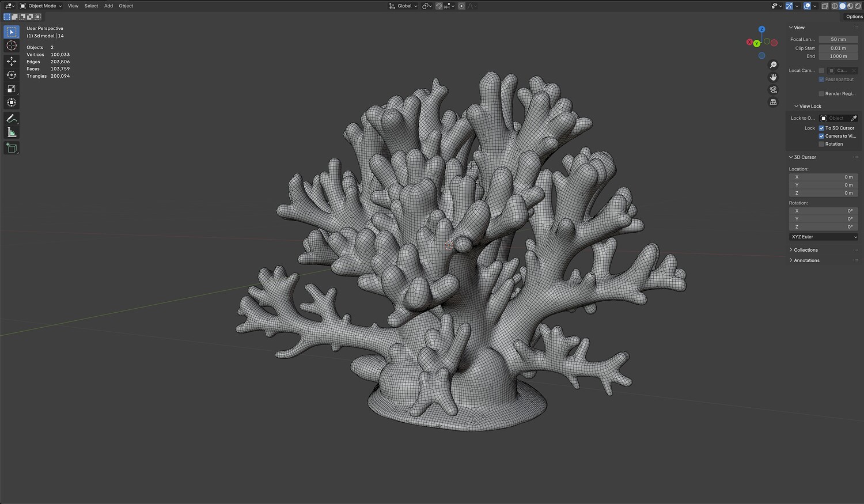
Task: Choose the Annotate pencil tool
Action: pos(12,119)
